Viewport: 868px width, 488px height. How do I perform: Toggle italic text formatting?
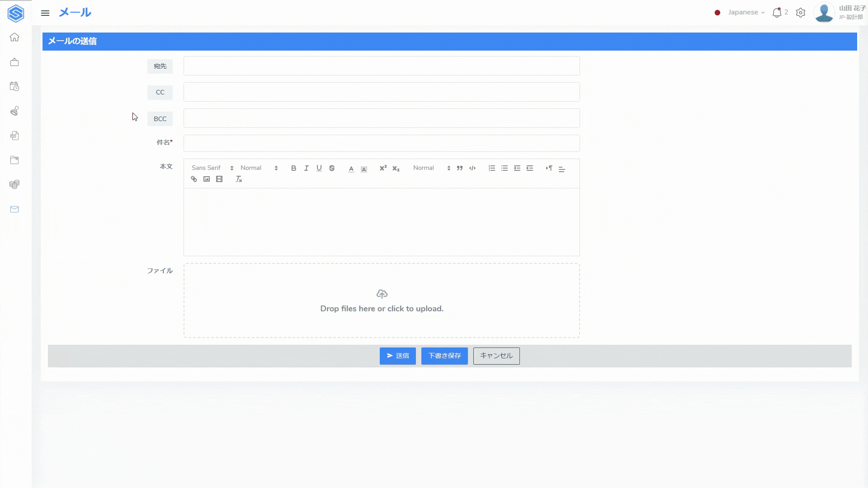tap(306, 168)
